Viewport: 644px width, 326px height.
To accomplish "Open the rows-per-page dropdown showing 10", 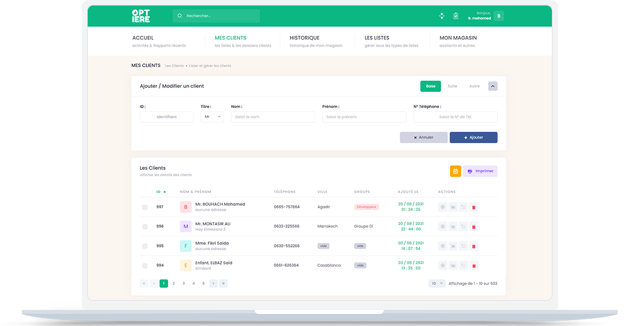I will click(437, 284).
